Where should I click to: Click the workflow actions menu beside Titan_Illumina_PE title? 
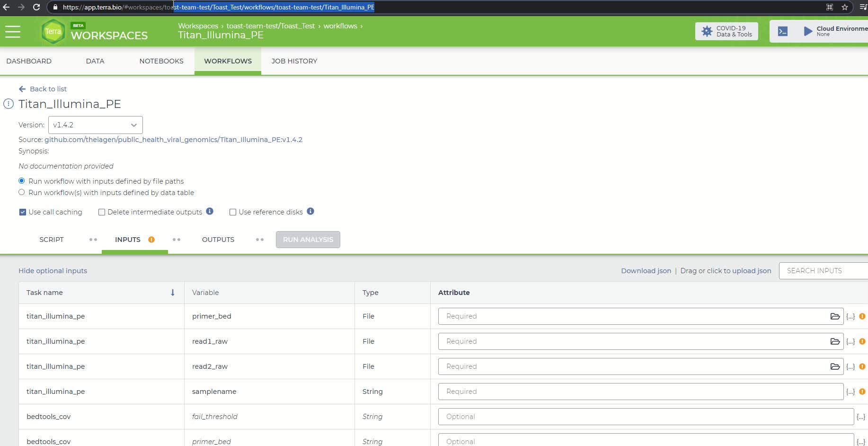9,104
